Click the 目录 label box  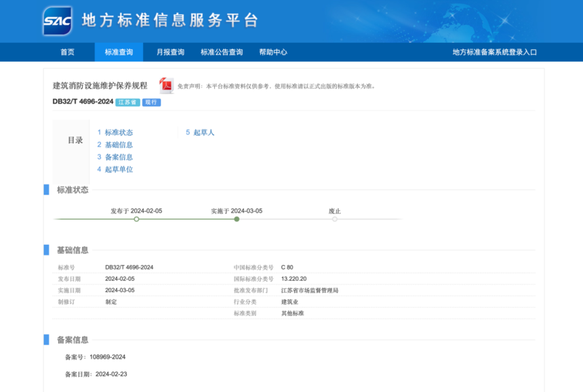click(71, 151)
